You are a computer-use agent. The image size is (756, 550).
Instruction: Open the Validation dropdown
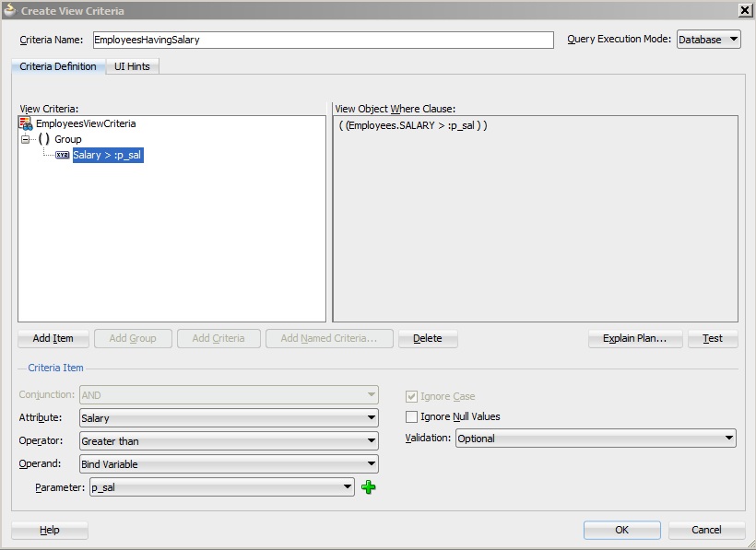pos(727,439)
